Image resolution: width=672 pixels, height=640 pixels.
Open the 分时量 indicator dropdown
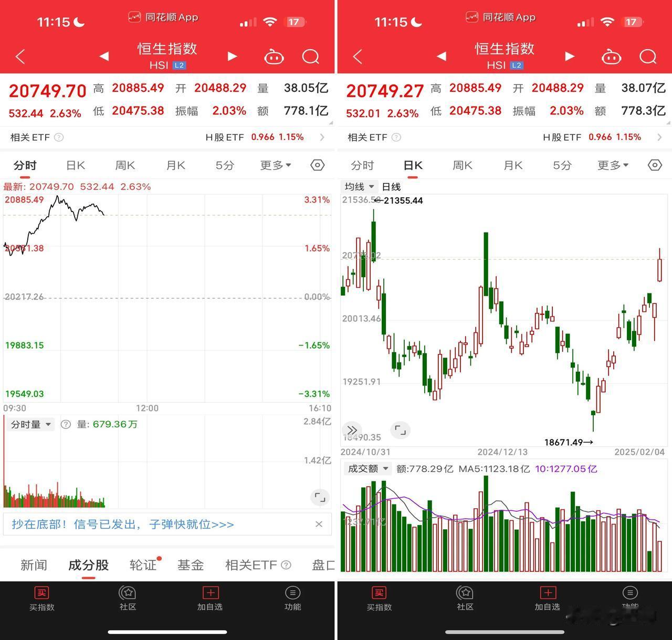[x=31, y=424]
